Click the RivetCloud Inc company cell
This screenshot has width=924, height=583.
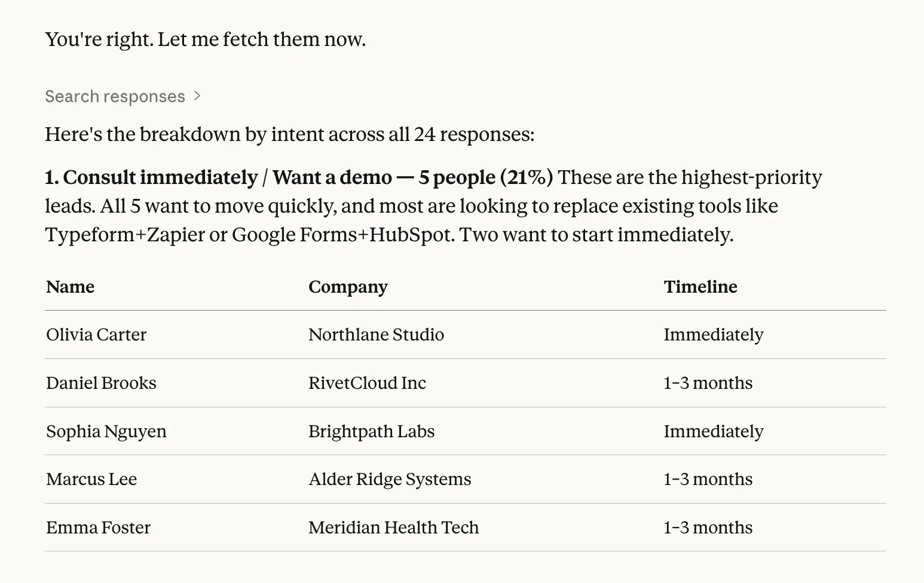point(367,383)
